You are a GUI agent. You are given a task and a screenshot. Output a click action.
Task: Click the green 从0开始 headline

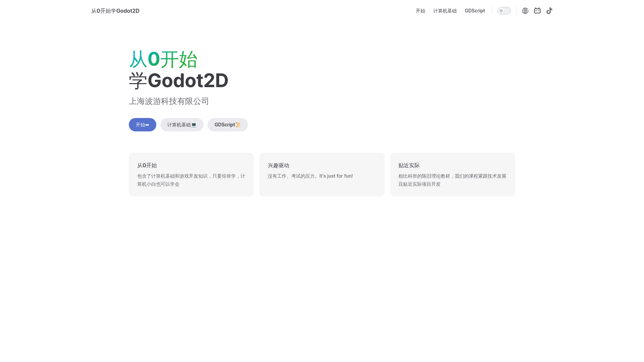tap(163, 59)
